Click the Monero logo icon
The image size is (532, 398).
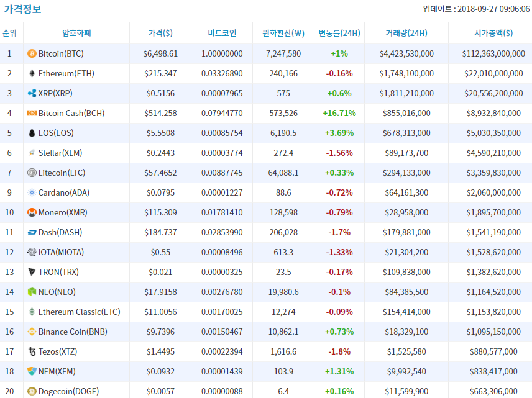click(32, 212)
